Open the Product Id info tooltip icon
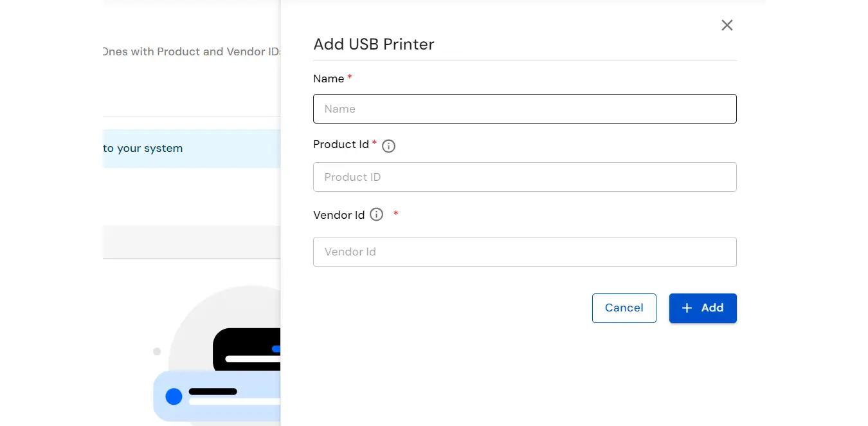This screenshot has height=426, width=868. pyautogui.click(x=388, y=146)
